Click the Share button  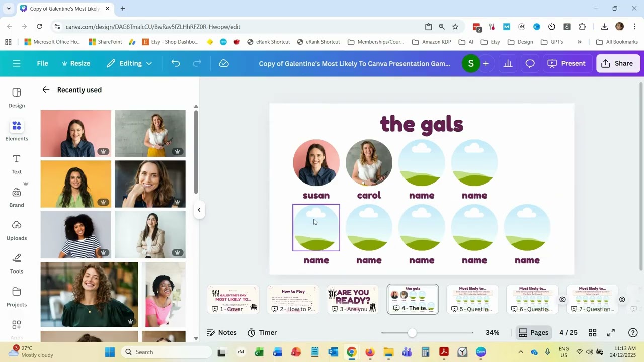click(618, 63)
